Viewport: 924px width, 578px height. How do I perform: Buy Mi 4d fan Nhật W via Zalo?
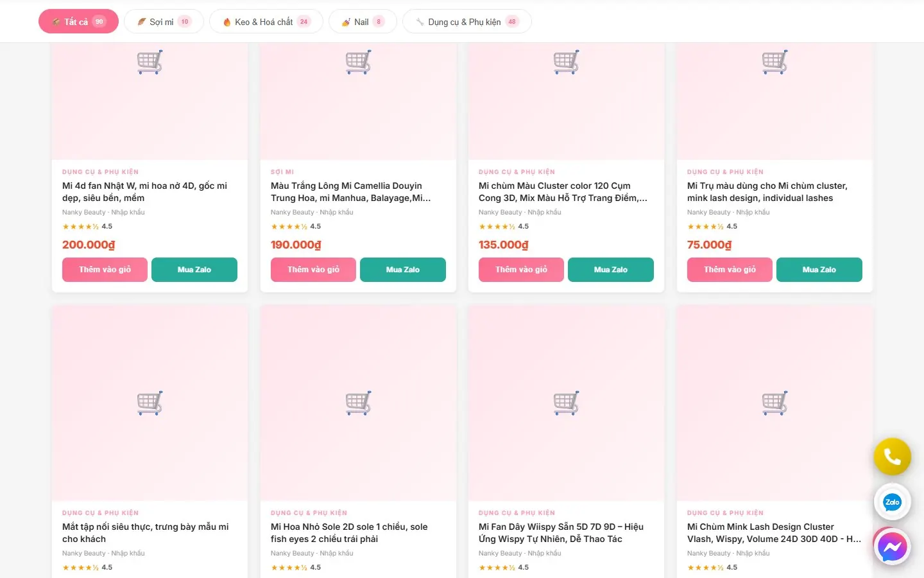(x=194, y=270)
